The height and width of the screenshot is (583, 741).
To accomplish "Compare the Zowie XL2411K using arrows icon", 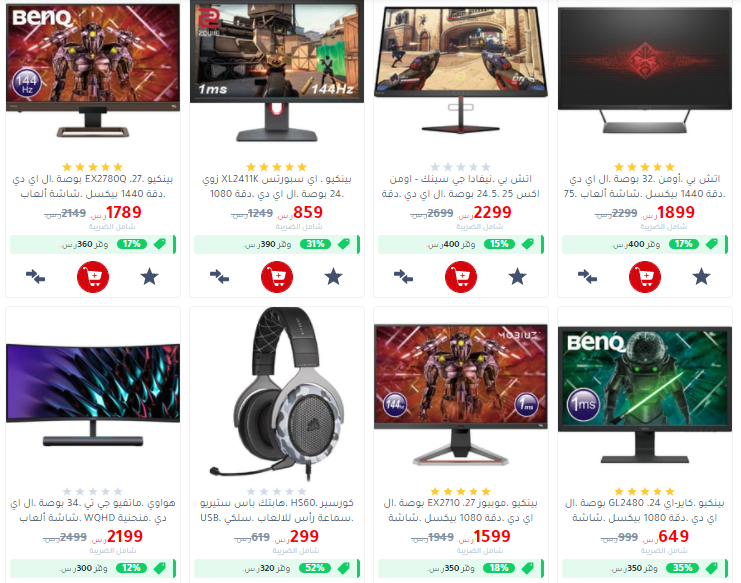I will [219, 276].
